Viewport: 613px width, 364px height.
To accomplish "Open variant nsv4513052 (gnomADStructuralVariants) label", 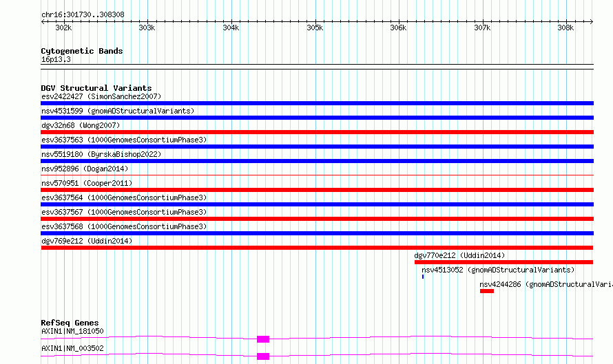I will (498, 270).
